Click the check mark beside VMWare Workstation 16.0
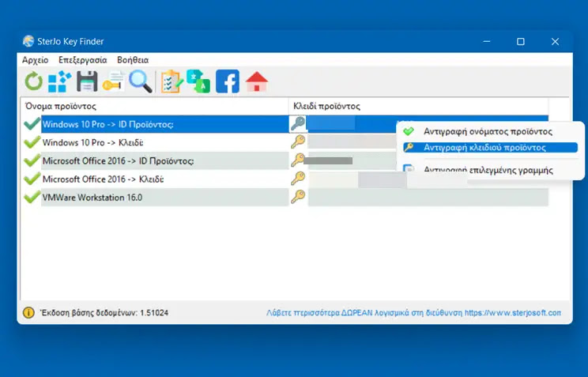Viewport: 588px width, 377px height. coord(32,197)
